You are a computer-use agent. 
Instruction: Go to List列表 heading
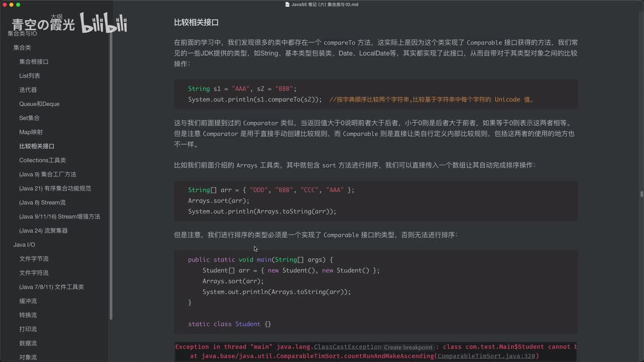point(30,75)
